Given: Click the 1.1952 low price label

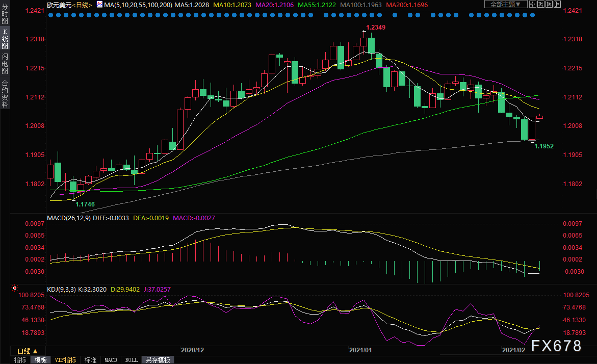Looking at the screenshot, I should (544, 146).
